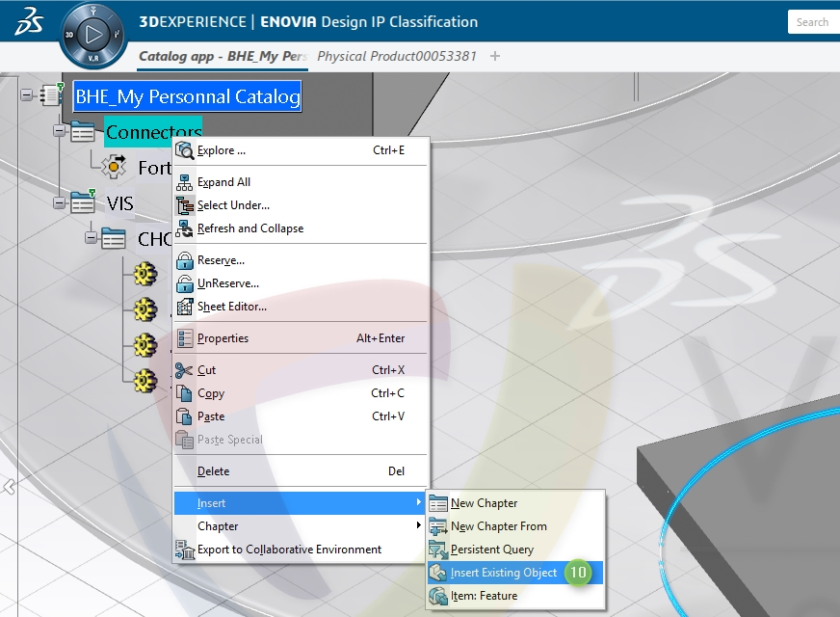Select the first yellow gear item under CHC
Image resolution: width=840 pixels, height=617 pixels.
pyautogui.click(x=145, y=274)
